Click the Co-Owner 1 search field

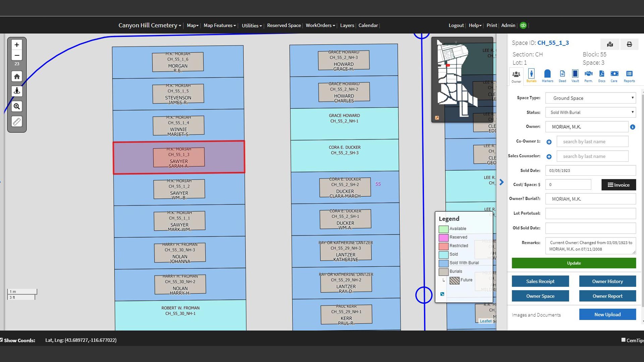click(592, 141)
